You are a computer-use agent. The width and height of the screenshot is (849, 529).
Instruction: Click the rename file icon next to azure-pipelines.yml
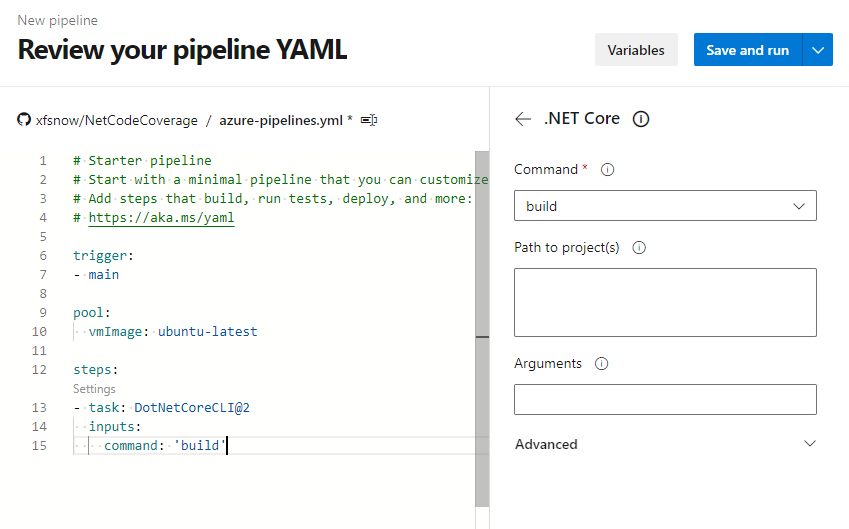(x=369, y=120)
